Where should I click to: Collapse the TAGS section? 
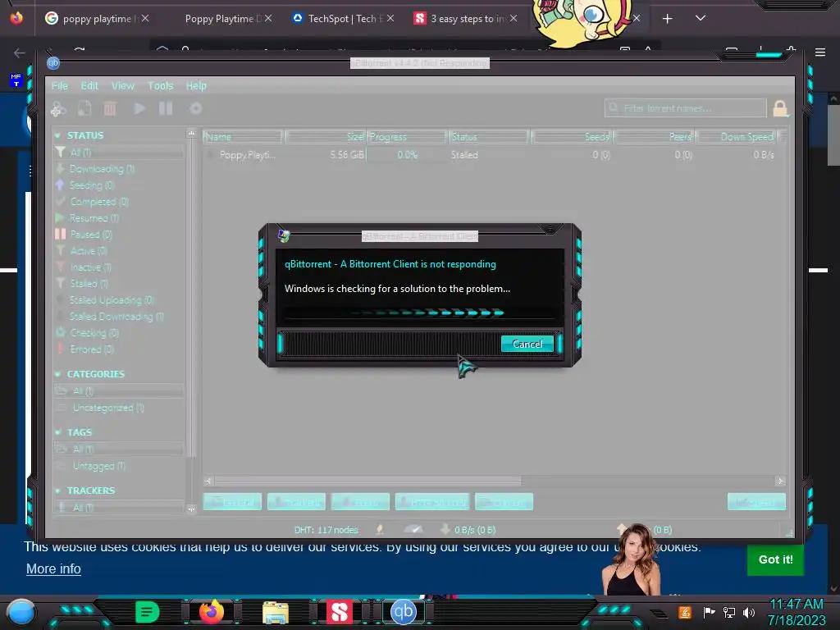point(58,432)
